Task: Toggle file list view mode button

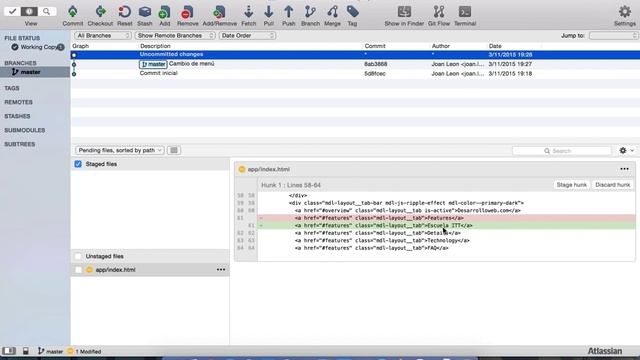Action: pyautogui.click(x=174, y=150)
